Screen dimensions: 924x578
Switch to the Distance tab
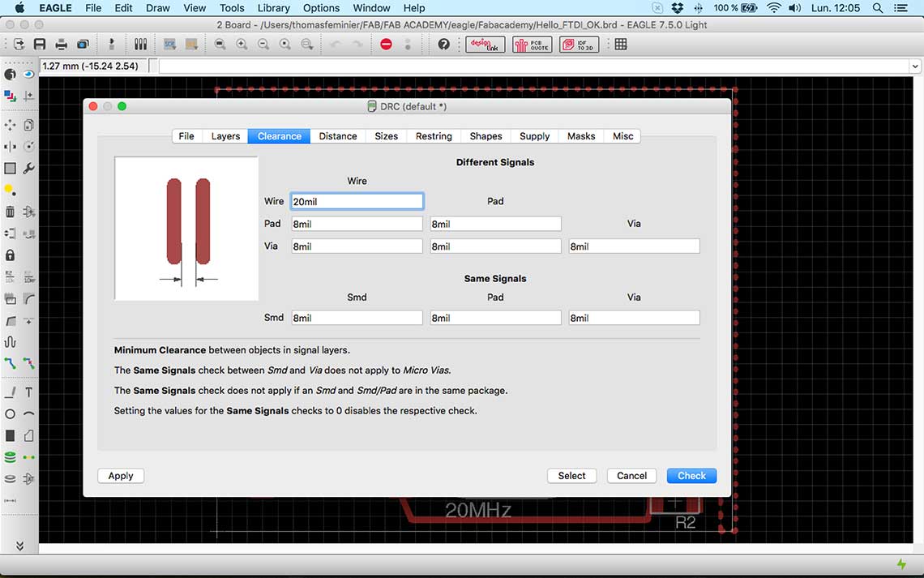pyautogui.click(x=338, y=136)
